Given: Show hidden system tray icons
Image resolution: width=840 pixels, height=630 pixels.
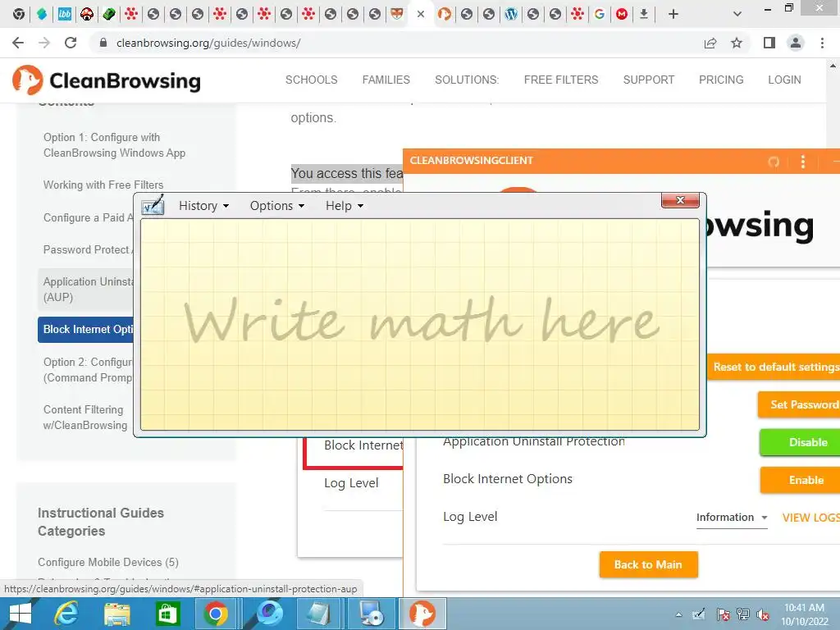Looking at the screenshot, I should [678, 614].
